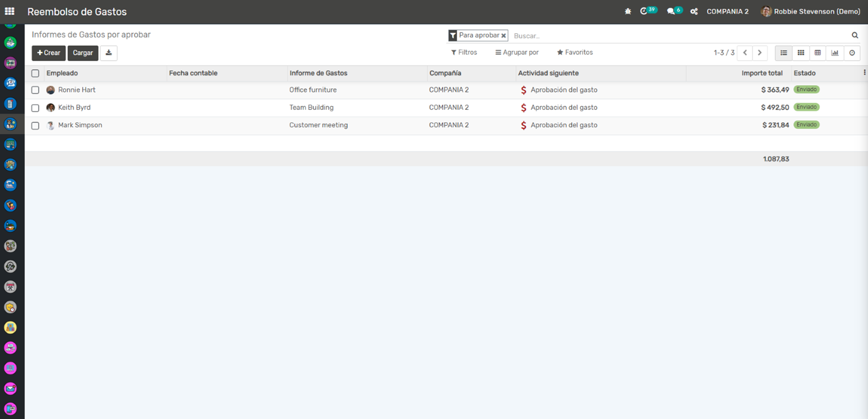Open the Favoritos dropdown

click(x=575, y=53)
